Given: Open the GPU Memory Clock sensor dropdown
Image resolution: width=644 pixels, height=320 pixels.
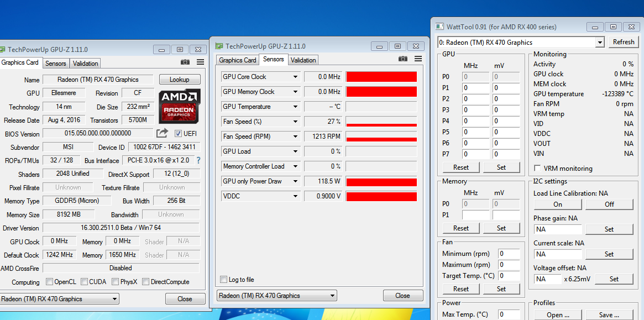Looking at the screenshot, I should point(295,92).
